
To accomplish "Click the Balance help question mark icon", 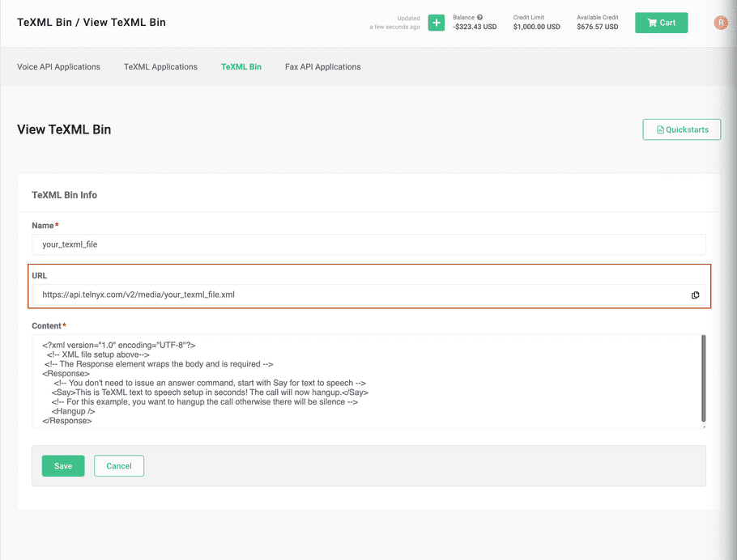I will tap(480, 17).
